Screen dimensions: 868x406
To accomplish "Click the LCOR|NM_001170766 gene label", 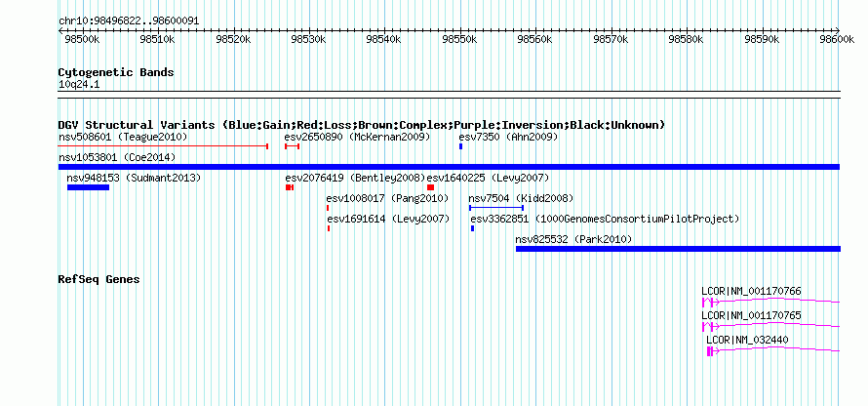I will 751,292.
